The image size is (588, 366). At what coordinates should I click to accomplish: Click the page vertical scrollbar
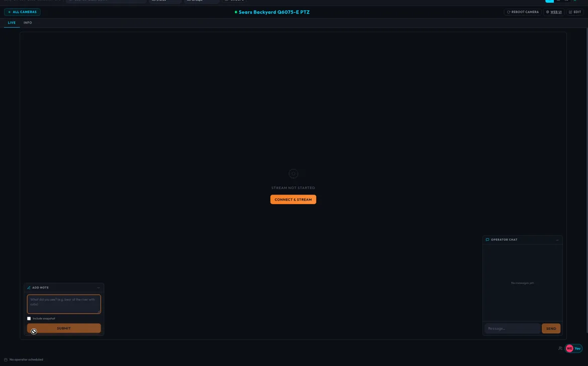587,180
